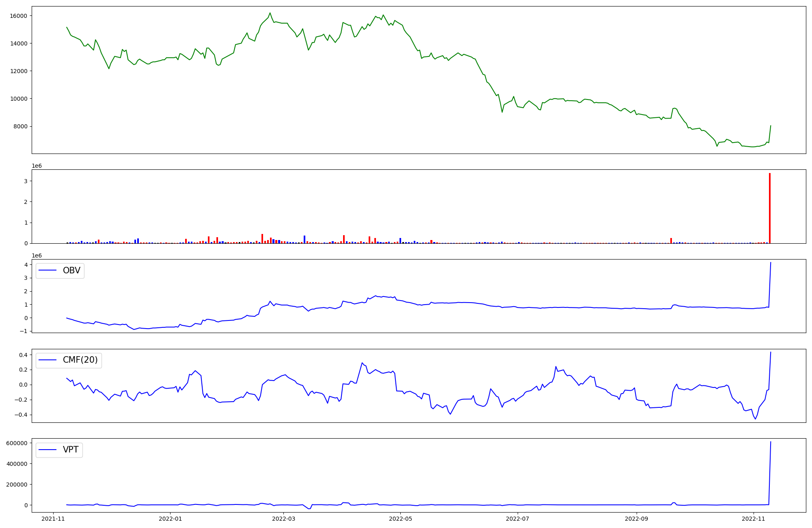Click the 2022-09 x-axis date label
812x528 pixels.
pos(637,519)
